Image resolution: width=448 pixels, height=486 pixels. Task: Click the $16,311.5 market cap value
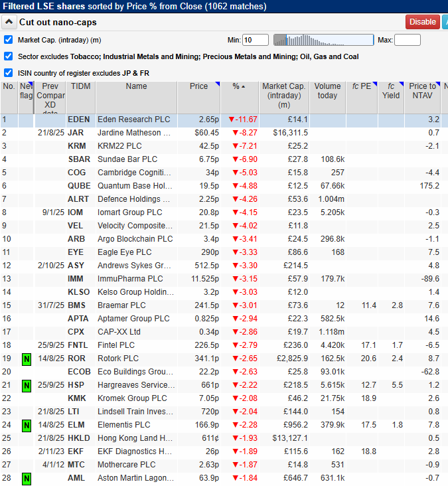pyautogui.click(x=290, y=133)
